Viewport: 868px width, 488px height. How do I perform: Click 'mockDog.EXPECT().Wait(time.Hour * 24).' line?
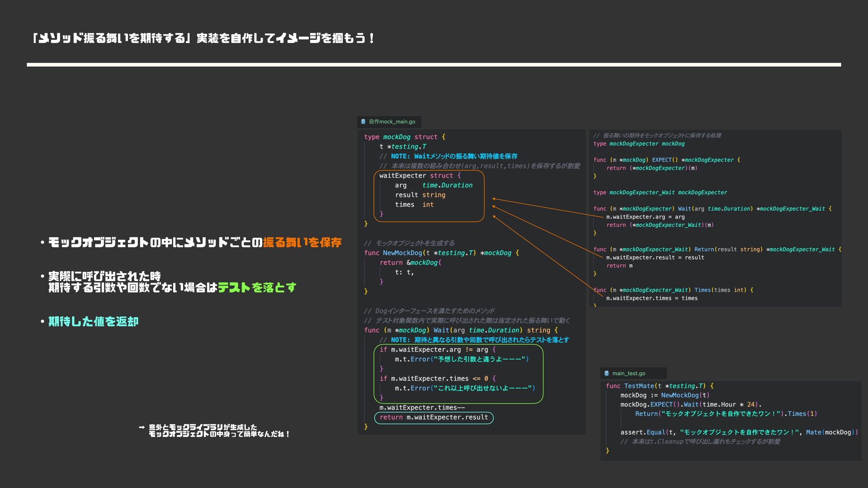point(691,405)
